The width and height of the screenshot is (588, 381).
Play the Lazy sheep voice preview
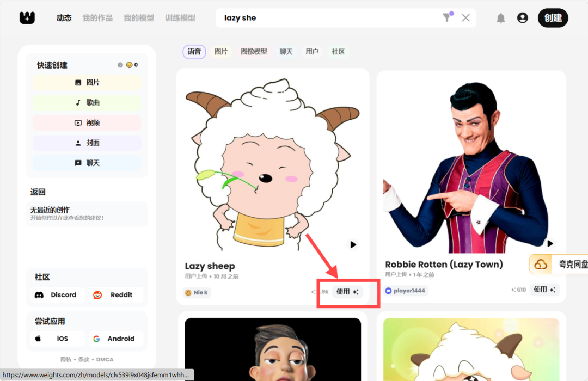[x=353, y=244]
